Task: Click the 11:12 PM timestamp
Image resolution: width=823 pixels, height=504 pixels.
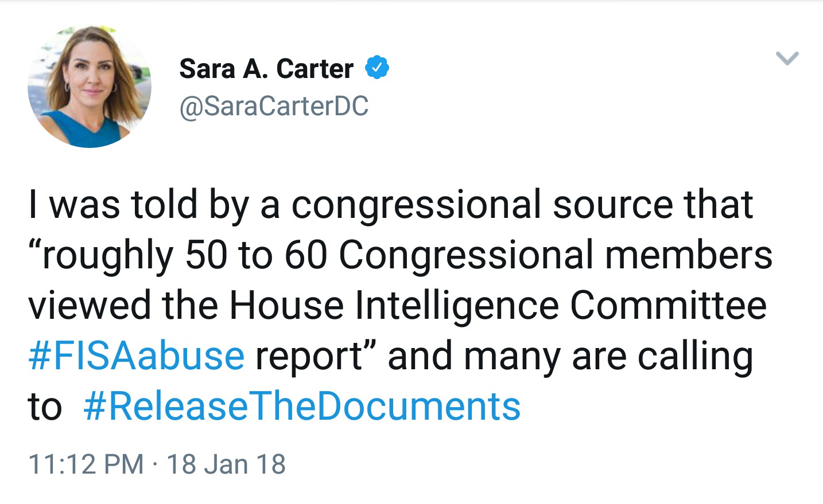Action: 86,464
